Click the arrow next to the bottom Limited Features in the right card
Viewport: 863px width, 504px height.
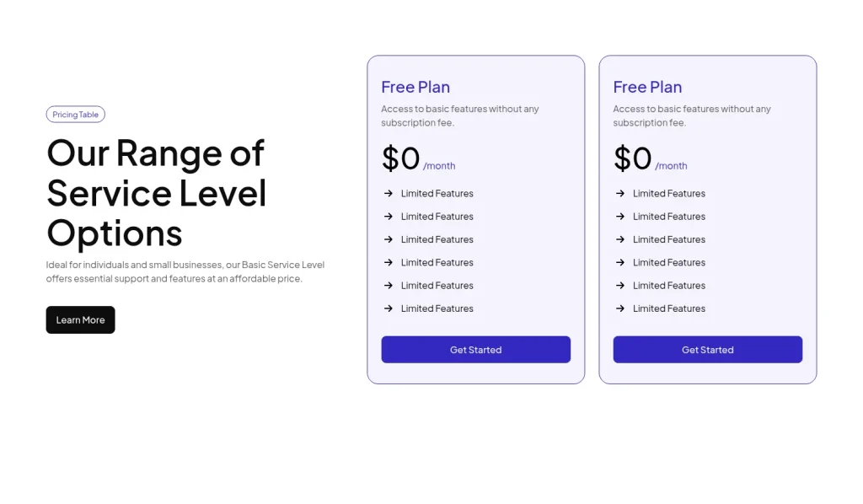(x=619, y=308)
